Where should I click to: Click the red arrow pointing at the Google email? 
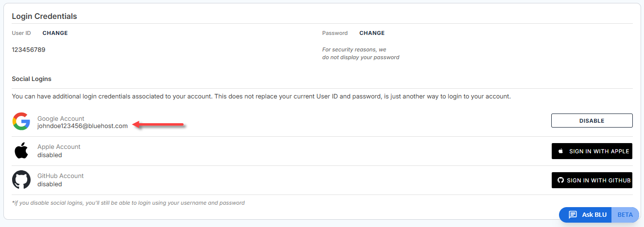tap(160, 126)
